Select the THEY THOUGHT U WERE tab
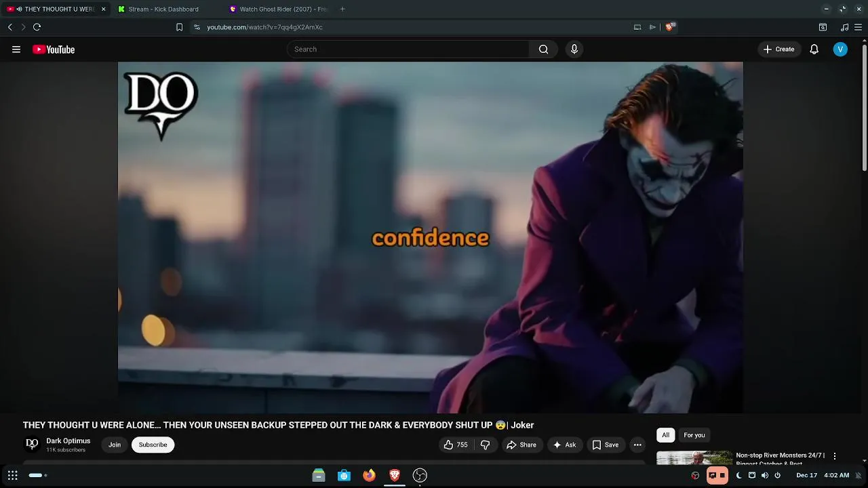868x488 pixels. [x=54, y=9]
